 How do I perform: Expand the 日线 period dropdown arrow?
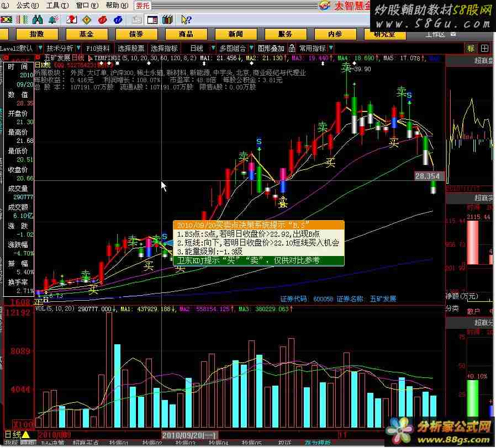(213, 49)
